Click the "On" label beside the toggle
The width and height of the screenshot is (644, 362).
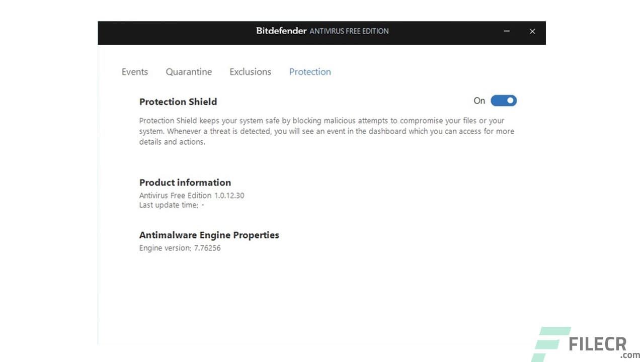[x=479, y=101]
